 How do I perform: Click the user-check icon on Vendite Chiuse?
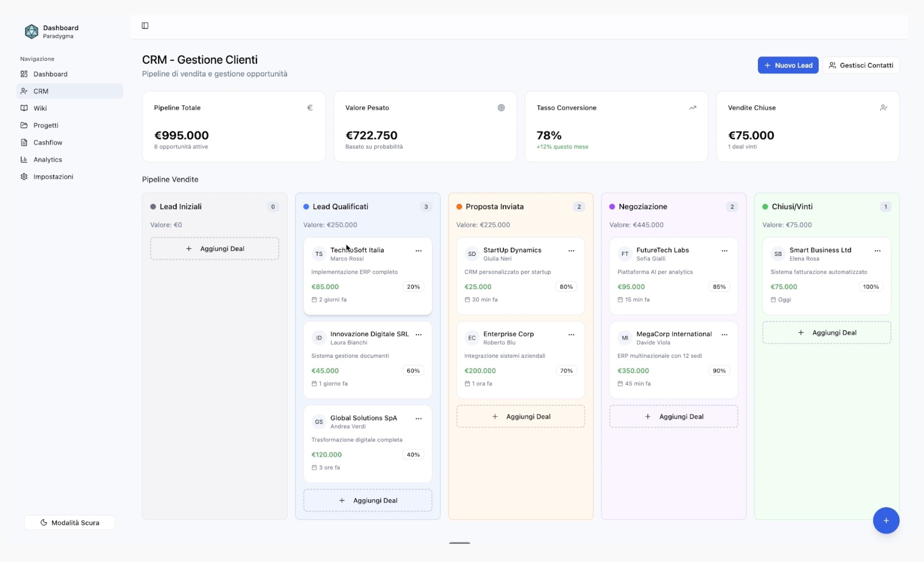(x=884, y=108)
